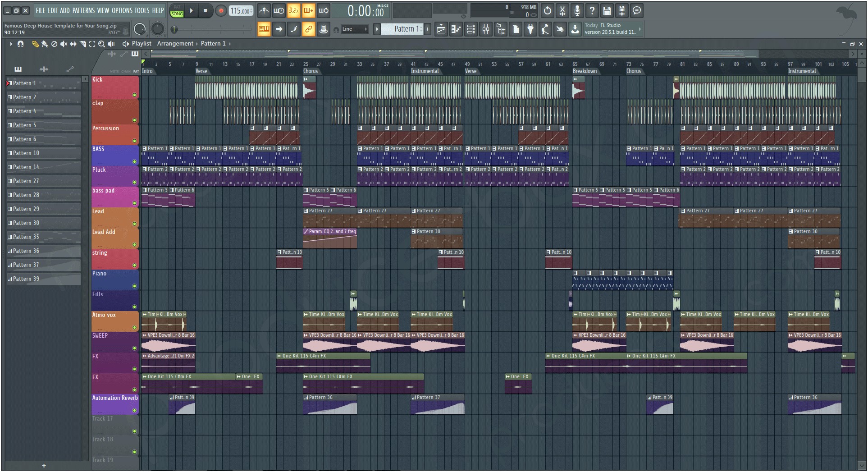The height and width of the screenshot is (472, 868).
Task: Open the info chat bubble icon
Action: point(636,10)
